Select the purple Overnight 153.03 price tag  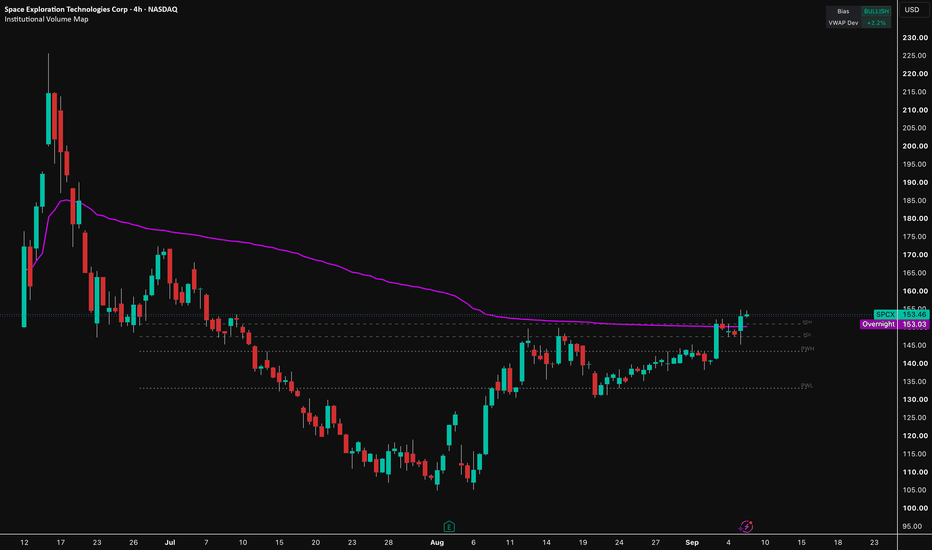[895, 324]
